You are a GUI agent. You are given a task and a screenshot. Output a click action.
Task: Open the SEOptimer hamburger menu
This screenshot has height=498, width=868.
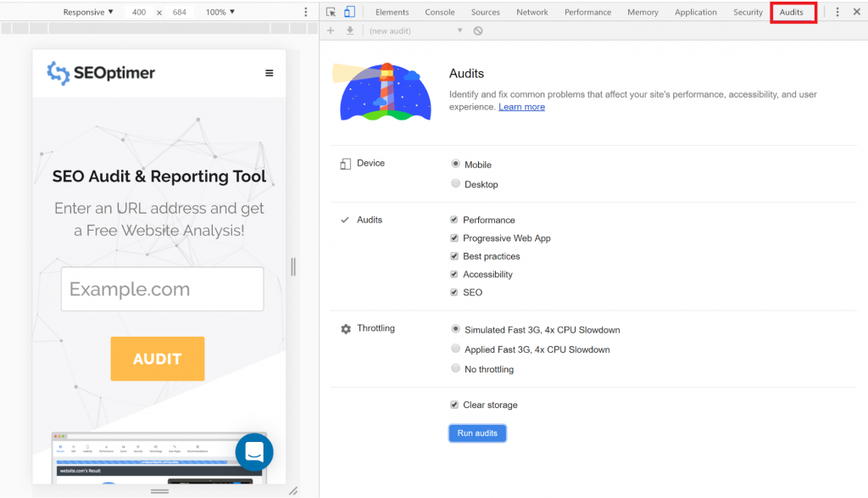[x=270, y=73]
